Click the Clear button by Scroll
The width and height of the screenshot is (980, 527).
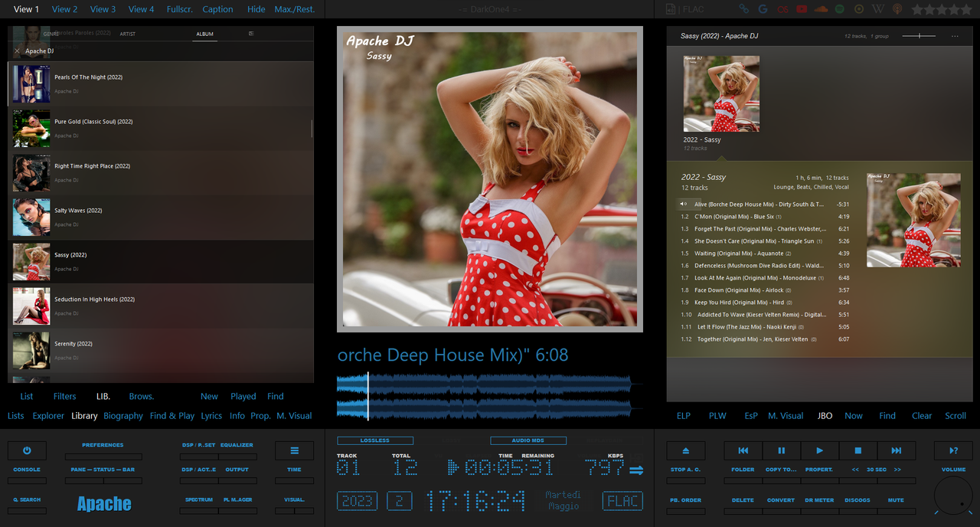click(x=922, y=416)
